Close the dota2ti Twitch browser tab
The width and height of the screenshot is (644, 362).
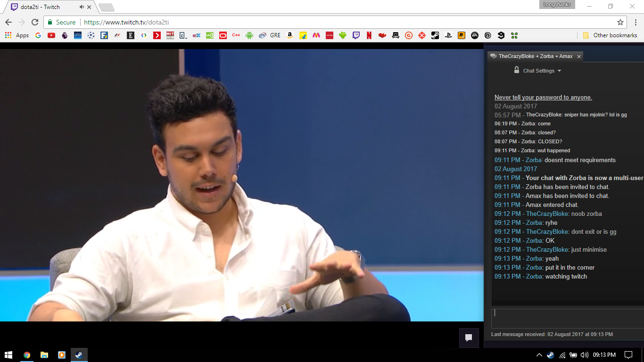[x=89, y=7]
